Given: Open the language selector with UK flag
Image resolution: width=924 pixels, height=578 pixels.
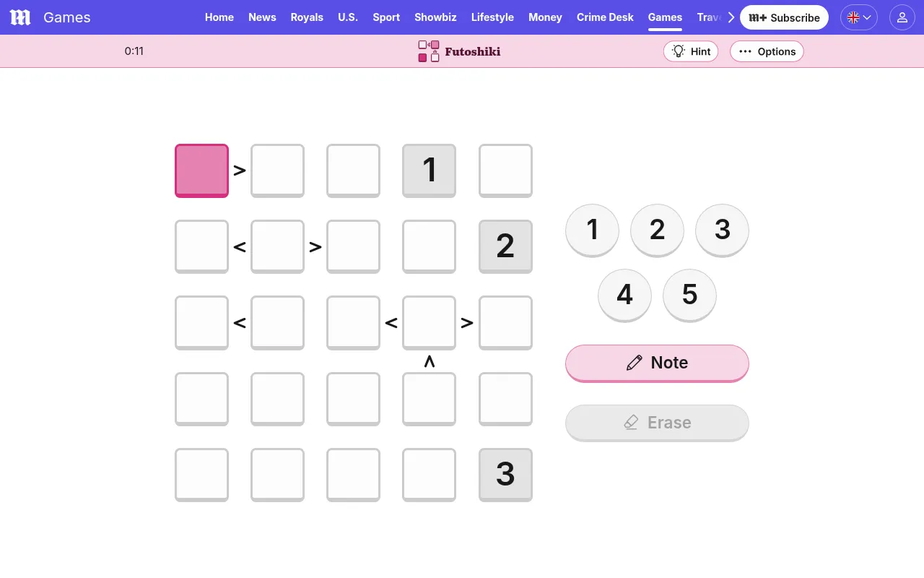Looking at the screenshot, I should pos(859,17).
